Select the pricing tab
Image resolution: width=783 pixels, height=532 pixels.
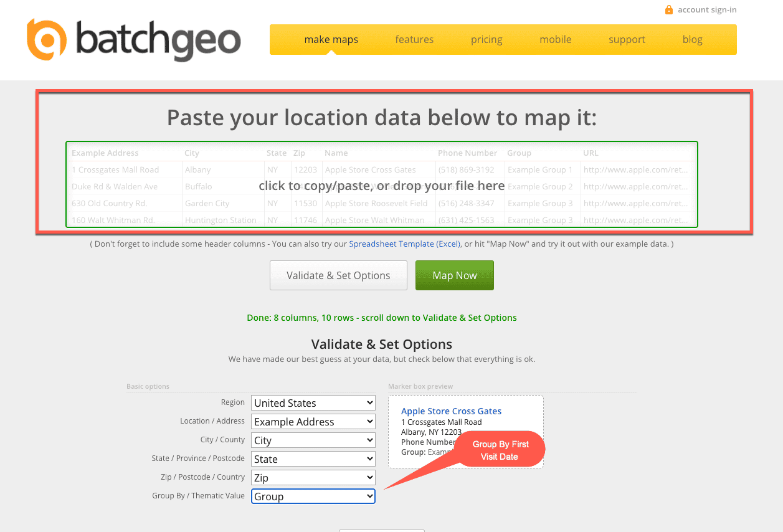486,39
